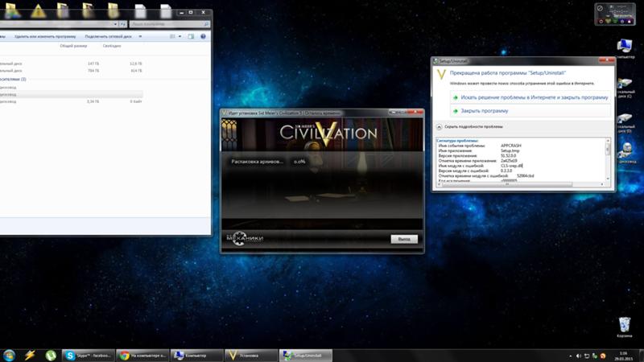
Task: Switch to the Setup/Uninstall taskbar window
Action: pos(306,356)
